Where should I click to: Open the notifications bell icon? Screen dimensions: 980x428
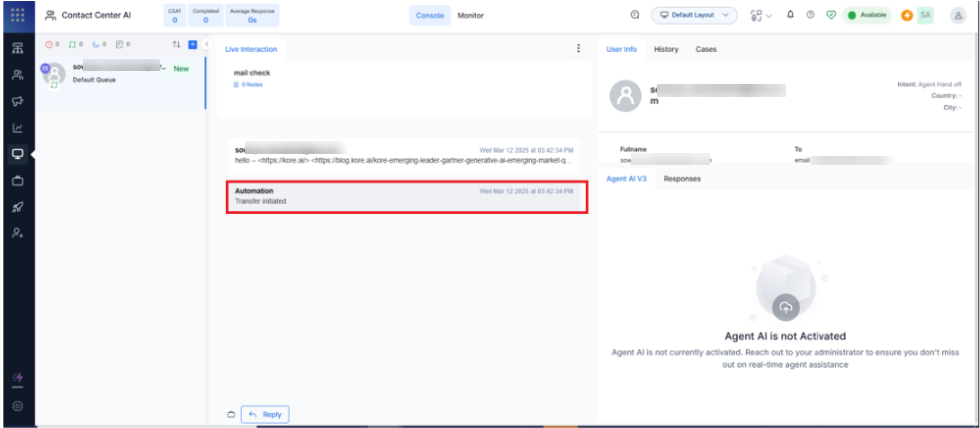[789, 15]
